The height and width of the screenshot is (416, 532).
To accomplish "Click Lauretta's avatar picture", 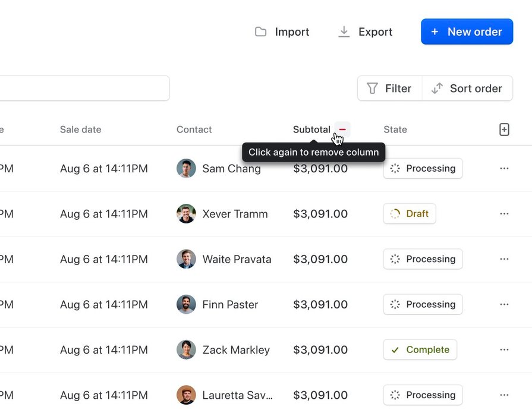I will [186, 395].
